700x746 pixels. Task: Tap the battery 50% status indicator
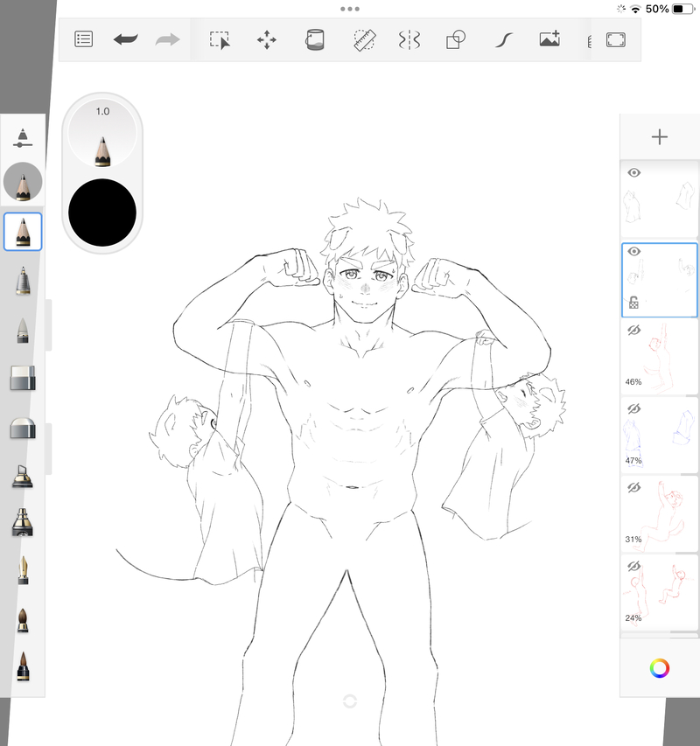pos(670,9)
